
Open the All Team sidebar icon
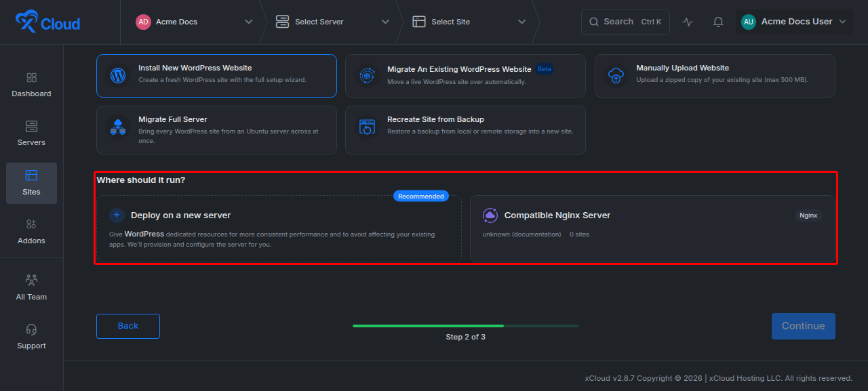(x=31, y=280)
